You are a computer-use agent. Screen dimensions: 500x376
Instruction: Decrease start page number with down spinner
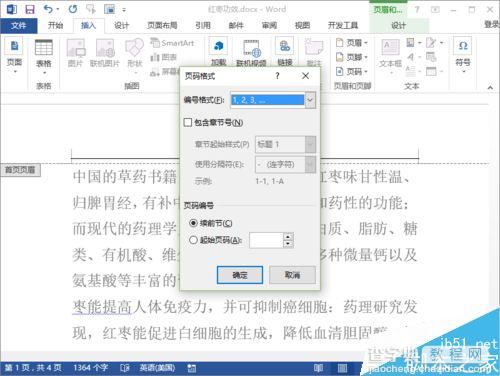(x=288, y=244)
